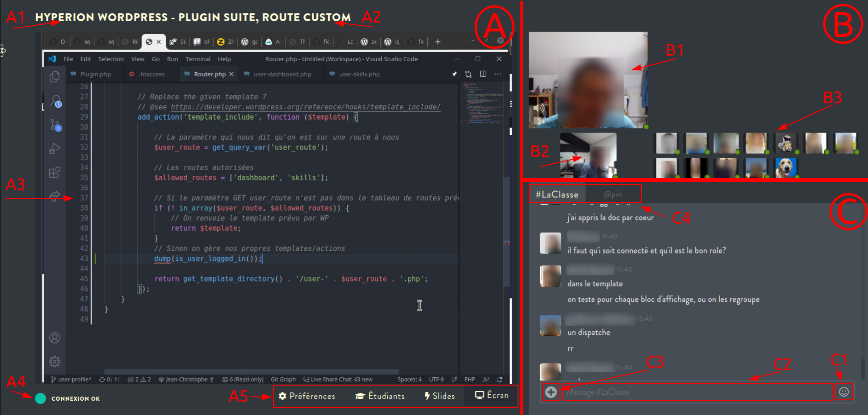Open the emoji picker smiley icon

(x=844, y=392)
